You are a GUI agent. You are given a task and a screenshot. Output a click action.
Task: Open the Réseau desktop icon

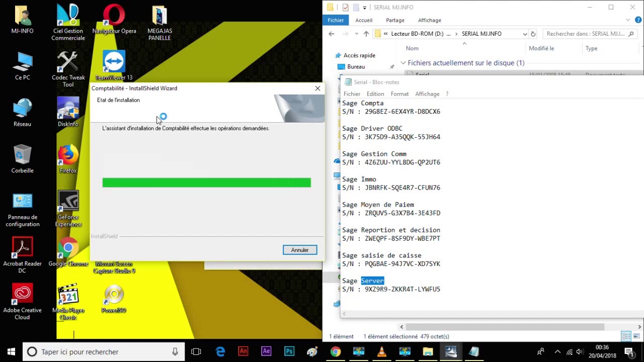(x=22, y=112)
